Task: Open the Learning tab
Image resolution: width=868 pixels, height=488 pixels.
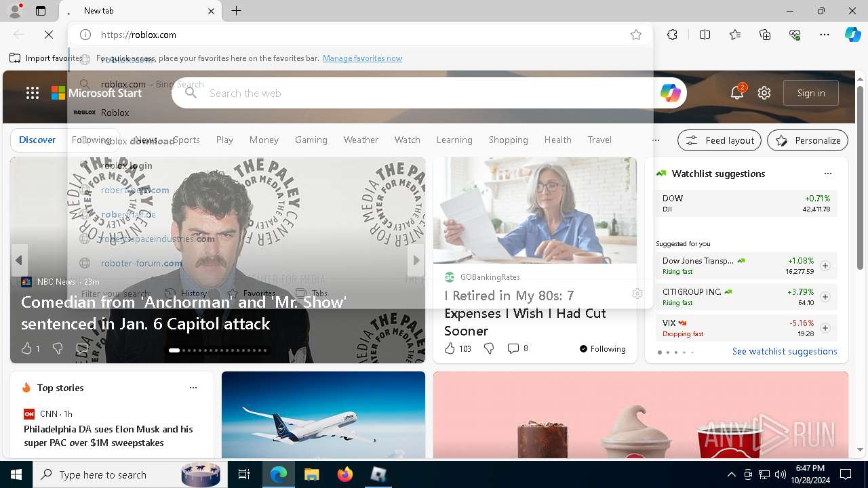Action: (454, 140)
